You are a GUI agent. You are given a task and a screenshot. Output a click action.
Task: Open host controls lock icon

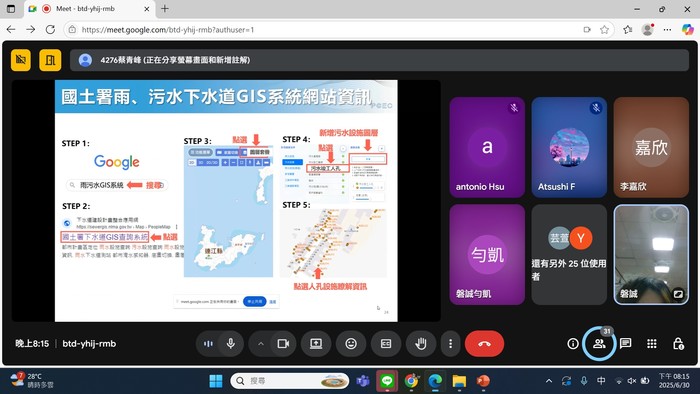coord(678,344)
